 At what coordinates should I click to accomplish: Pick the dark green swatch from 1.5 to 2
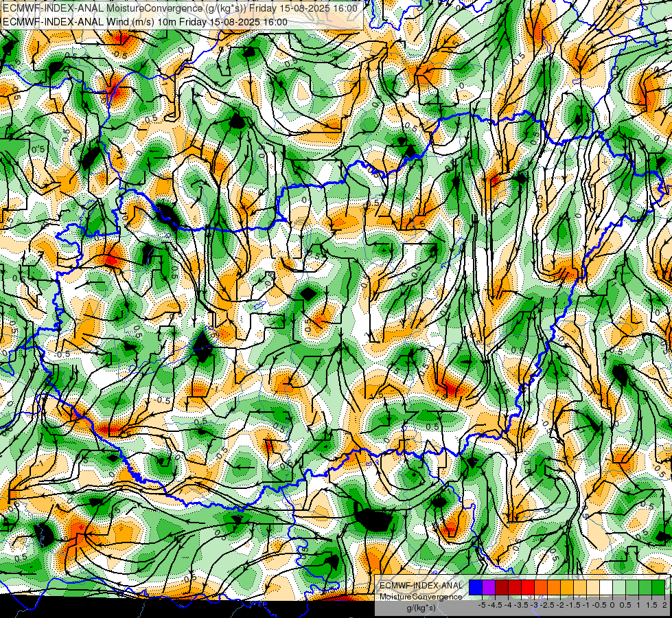click(658, 587)
